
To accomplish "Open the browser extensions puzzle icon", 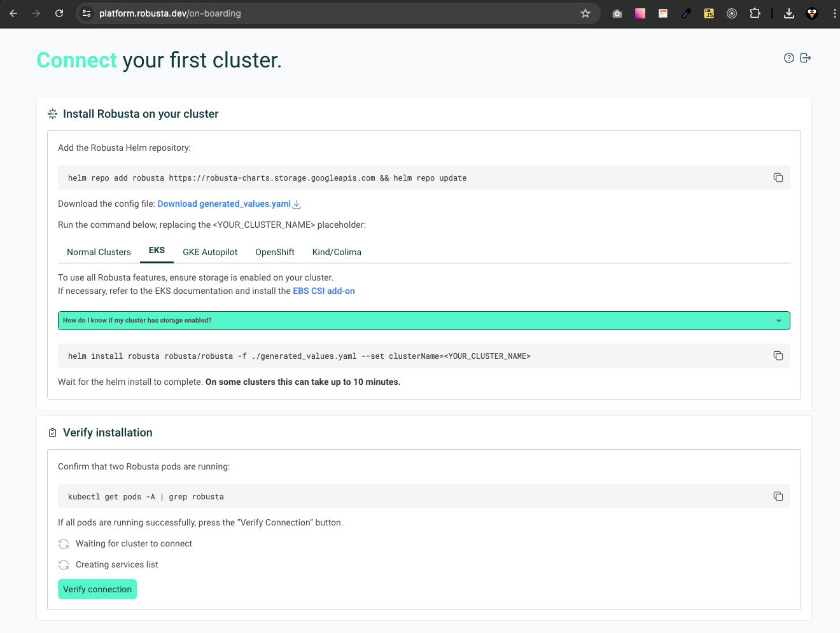I will [x=755, y=13].
